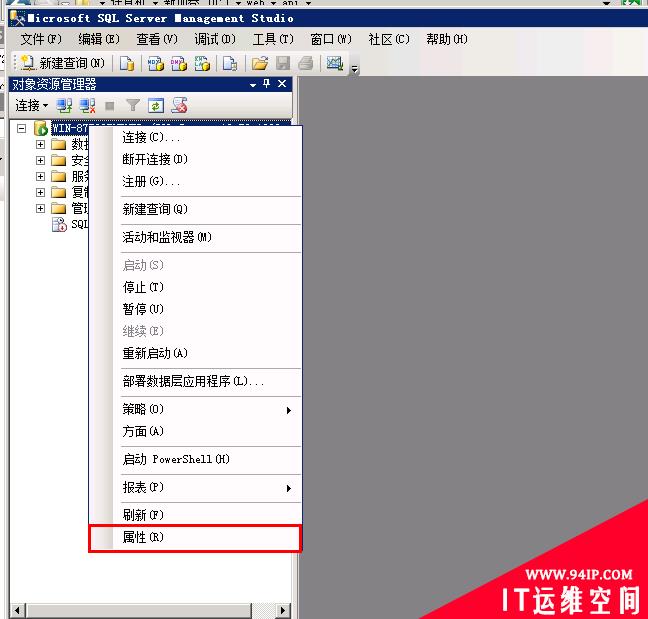The width and height of the screenshot is (648, 619).
Task: Choose 方面(A) in context menu
Action: pyautogui.click(x=195, y=432)
